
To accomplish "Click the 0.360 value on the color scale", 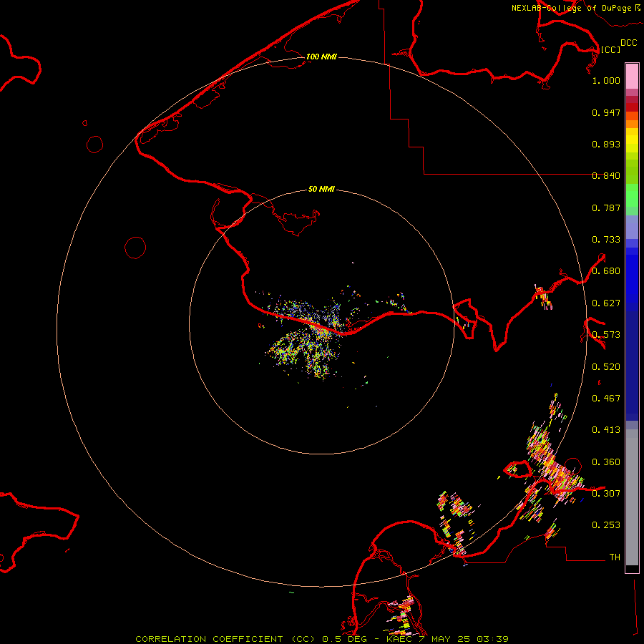I will (606, 462).
